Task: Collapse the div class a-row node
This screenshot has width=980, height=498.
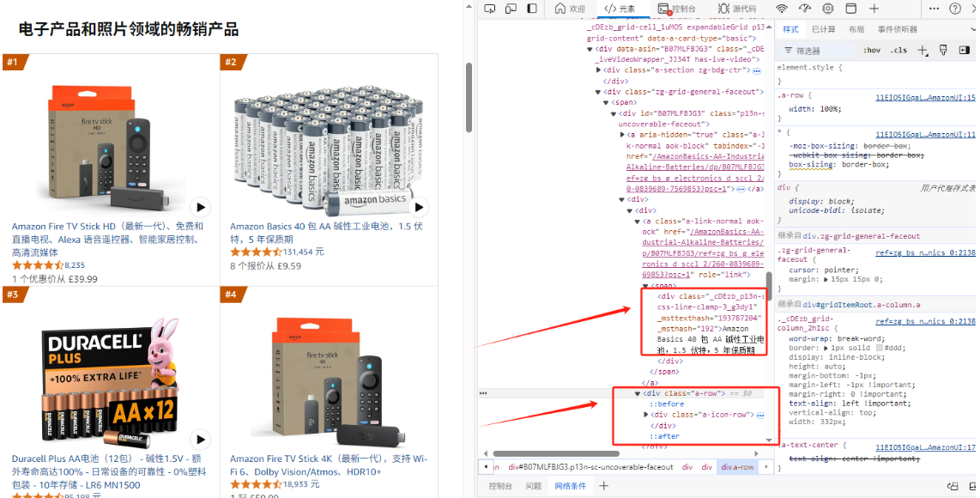Action: 638,393
